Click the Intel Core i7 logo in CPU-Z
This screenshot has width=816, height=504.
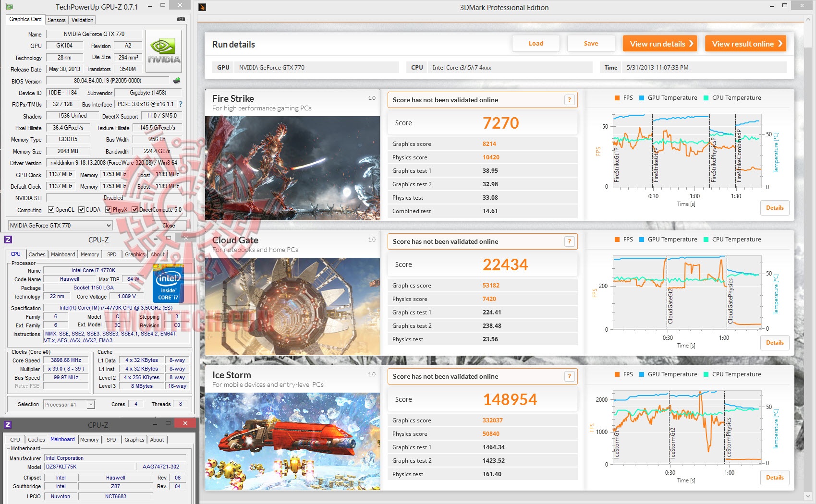168,284
